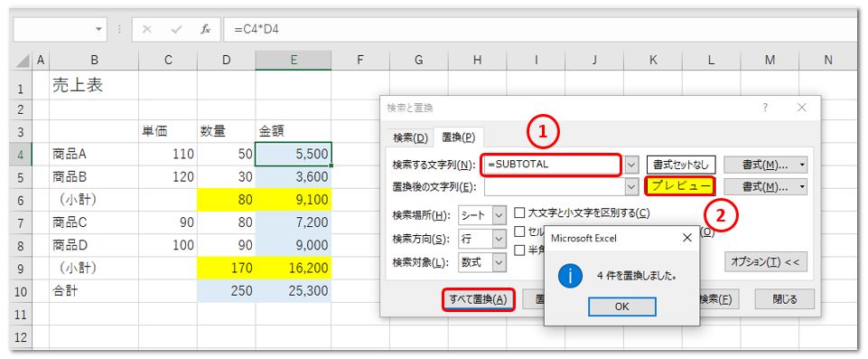Open 書式(M) menu arrow for search string
868x359 pixels.
click(x=802, y=165)
